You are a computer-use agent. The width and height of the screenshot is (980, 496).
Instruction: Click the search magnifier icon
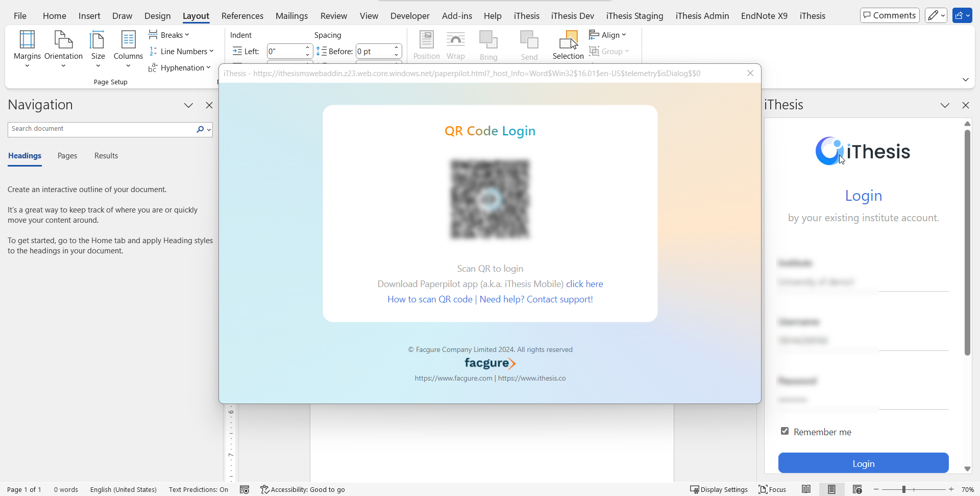pyautogui.click(x=200, y=129)
